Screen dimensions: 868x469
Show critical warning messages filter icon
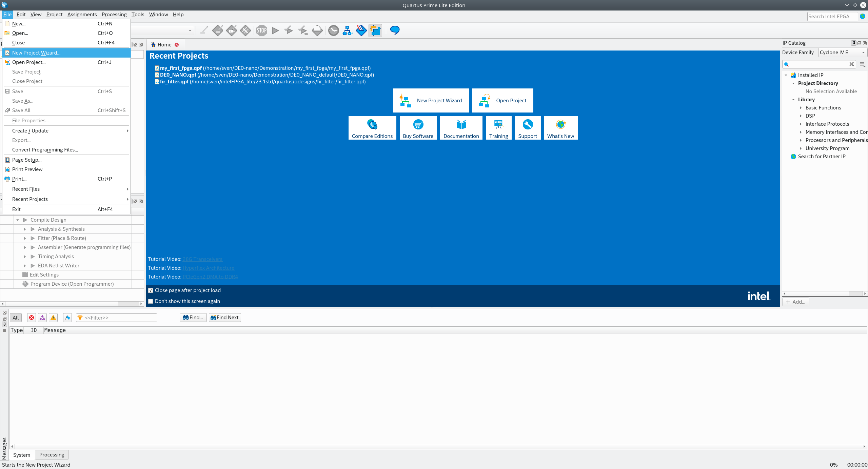(42, 318)
